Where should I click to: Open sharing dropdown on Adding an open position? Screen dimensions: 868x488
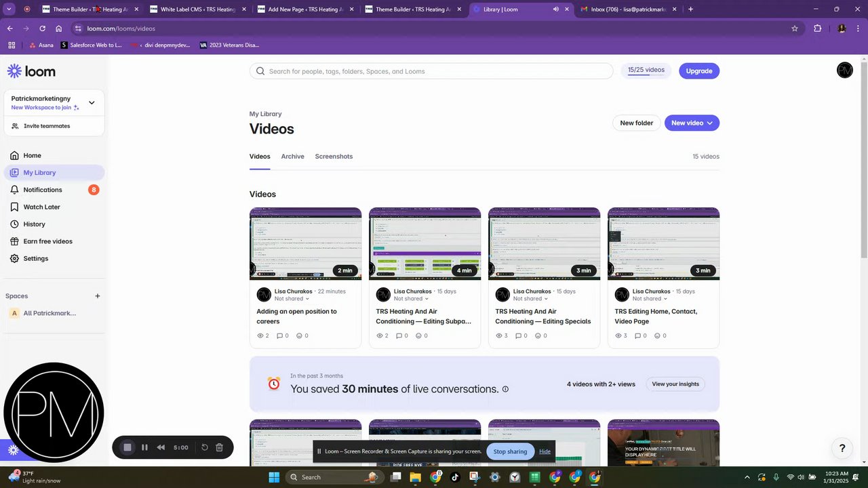point(292,298)
